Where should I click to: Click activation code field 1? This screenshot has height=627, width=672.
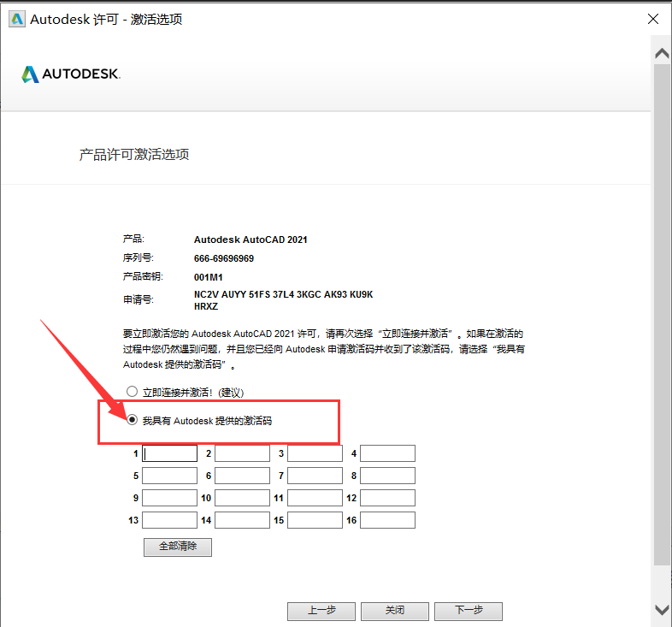[x=170, y=453]
